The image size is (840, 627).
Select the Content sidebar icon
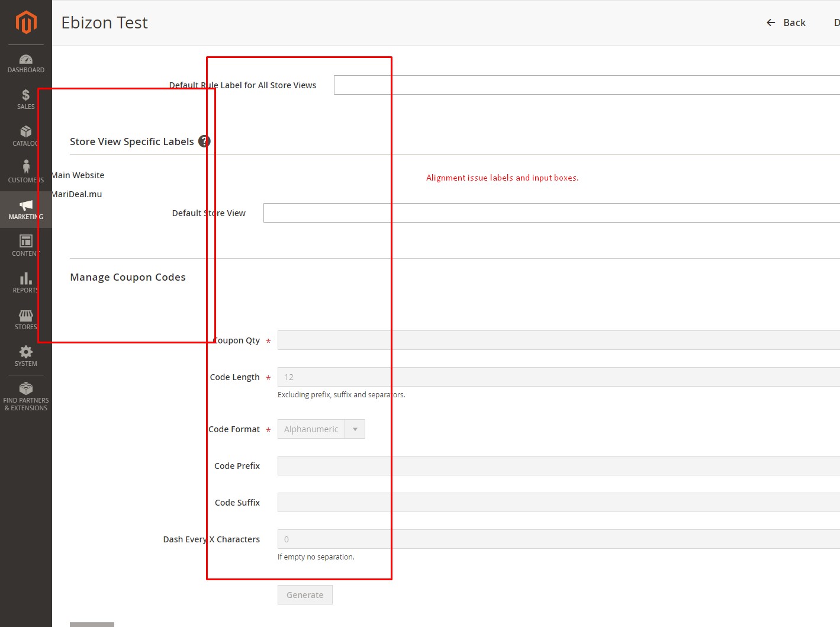[25, 246]
